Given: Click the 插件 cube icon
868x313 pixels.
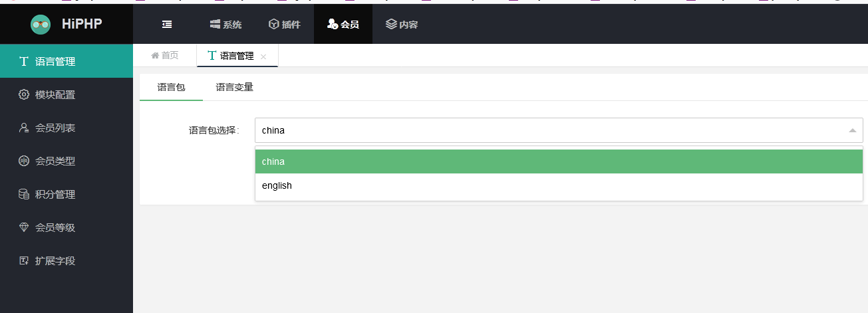Looking at the screenshot, I should [273, 25].
